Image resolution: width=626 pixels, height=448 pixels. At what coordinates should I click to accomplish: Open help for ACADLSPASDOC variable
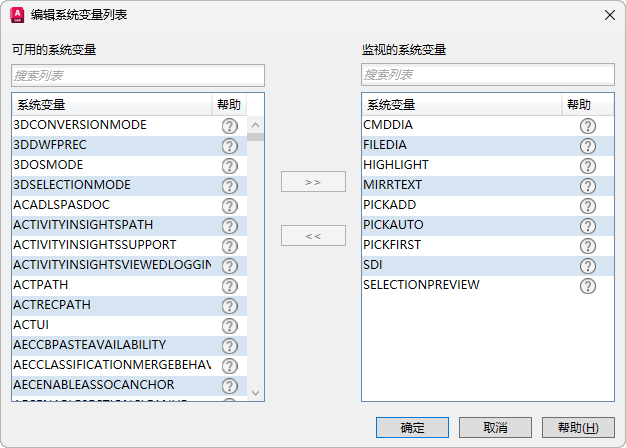click(229, 206)
